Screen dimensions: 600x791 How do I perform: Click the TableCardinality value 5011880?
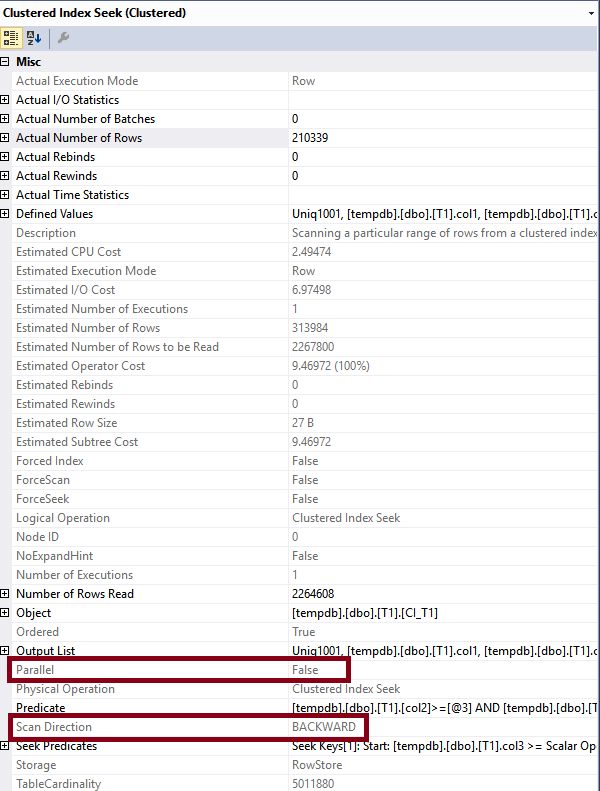tap(313, 784)
